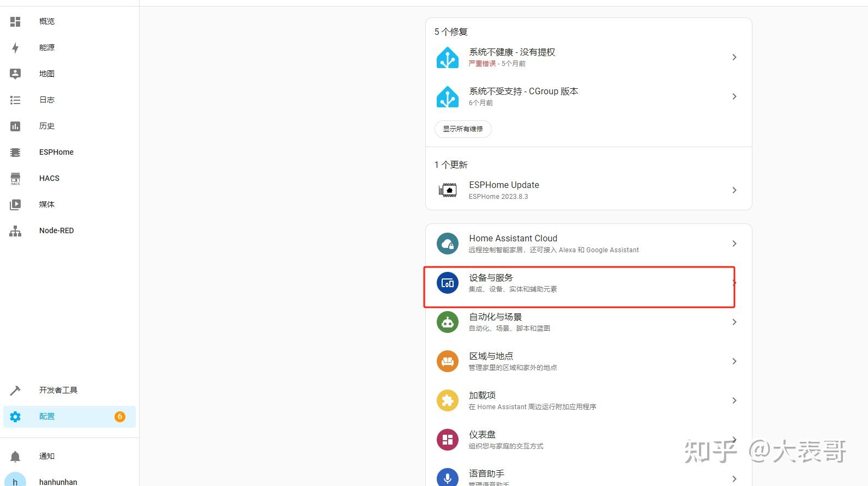Image resolution: width=868 pixels, height=486 pixels.
Task: Open ESPHome Update row chevron
Action: [x=734, y=190]
